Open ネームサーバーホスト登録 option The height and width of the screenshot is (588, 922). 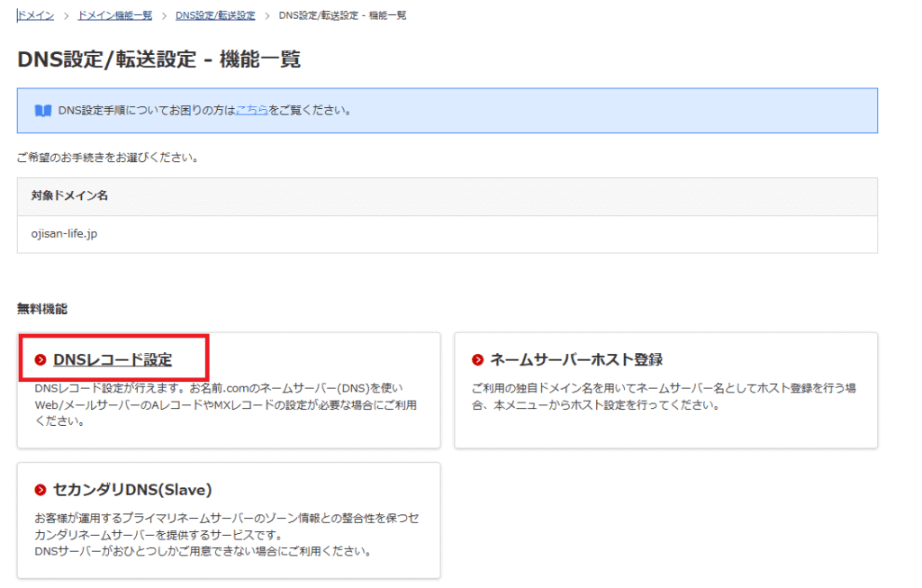click(x=576, y=359)
